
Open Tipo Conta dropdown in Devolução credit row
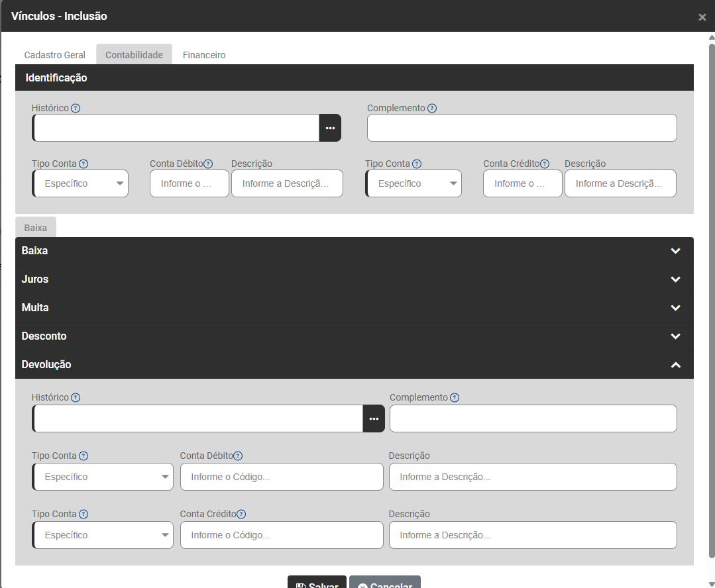[103, 535]
